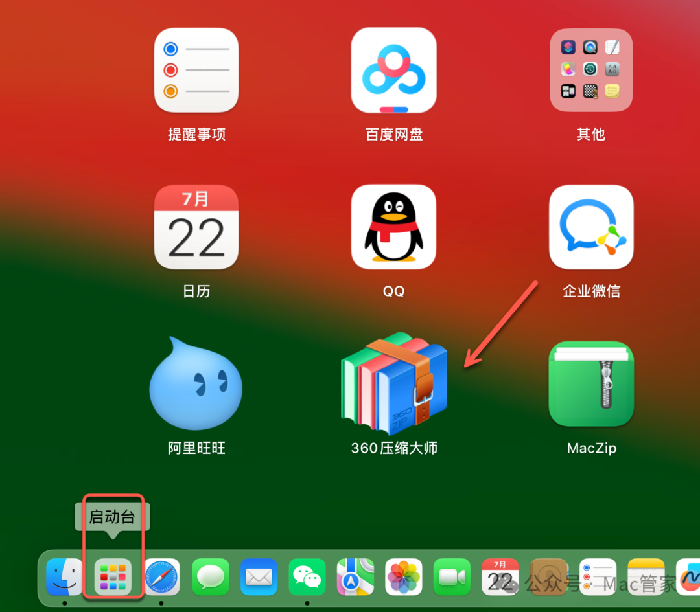This screenshot has width=700, height=612.
Task: Open Notes from the Dock
Action: (x=646, y=577)
